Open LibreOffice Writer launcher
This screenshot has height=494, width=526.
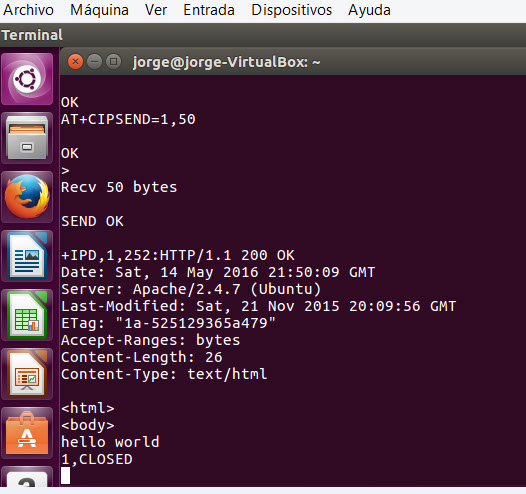point(27,256)
